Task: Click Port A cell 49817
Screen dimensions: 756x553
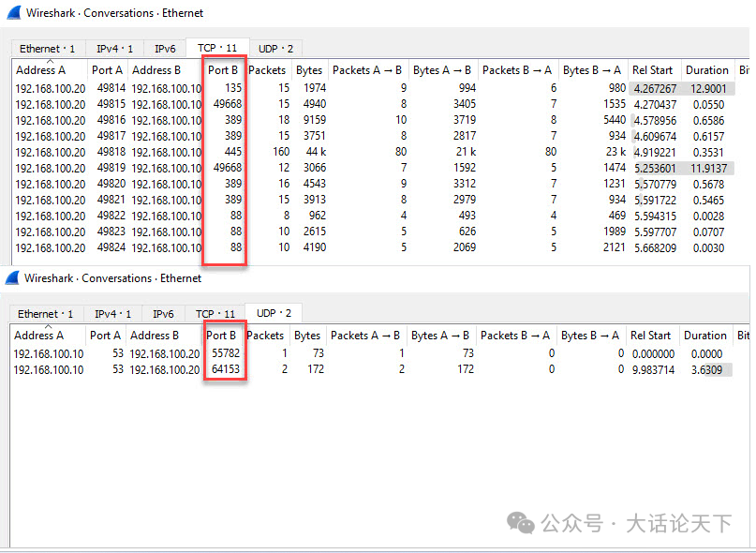Action: [x=111, y=136]
